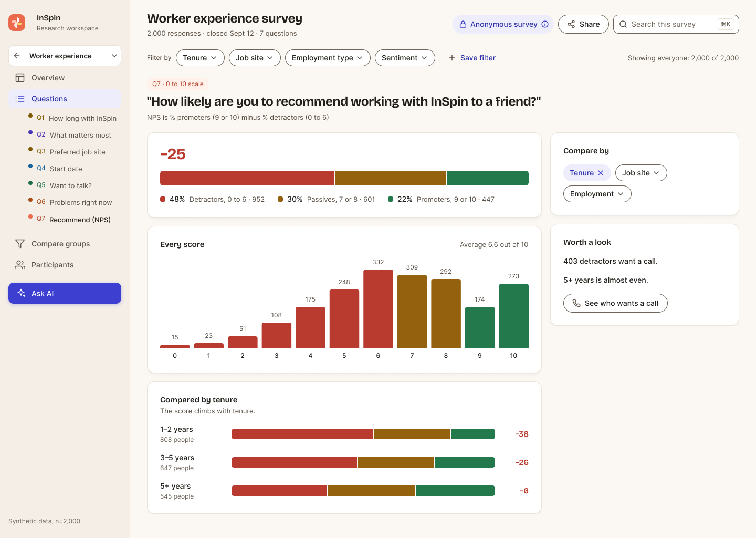Click the sparkle icon on Ask AI
The width and height of the screenshot is (756, 538).
point(22,293)
